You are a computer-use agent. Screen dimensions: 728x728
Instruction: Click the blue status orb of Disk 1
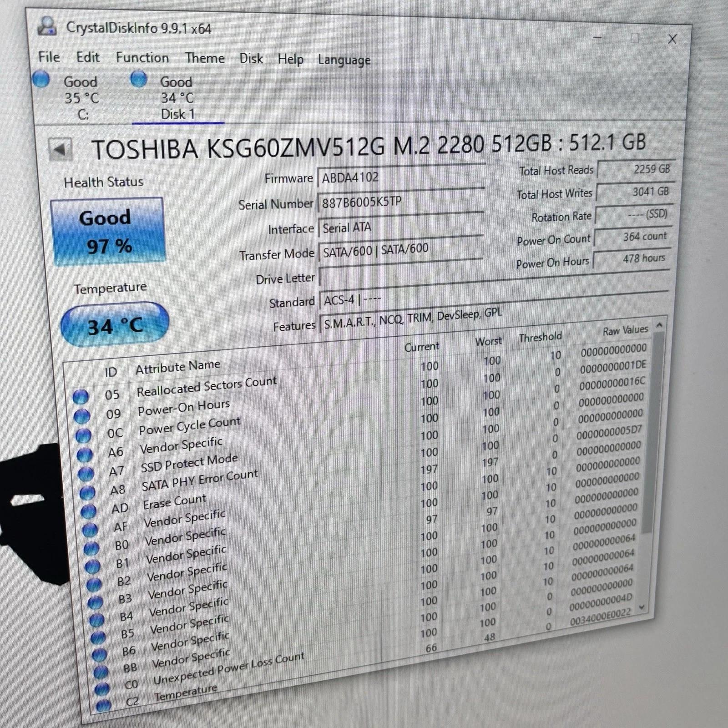click(139, 79)
